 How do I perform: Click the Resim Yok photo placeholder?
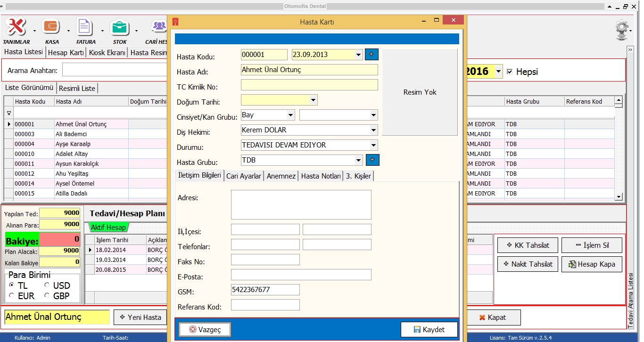click(x=420, y=92)
